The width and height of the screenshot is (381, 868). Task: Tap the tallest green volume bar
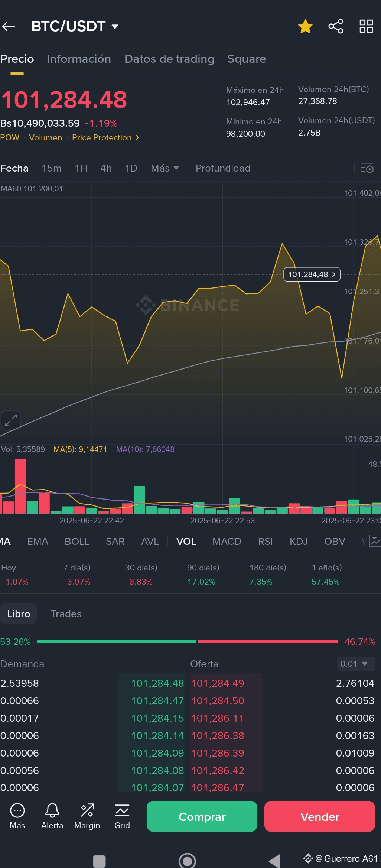(x=139, y=500)
